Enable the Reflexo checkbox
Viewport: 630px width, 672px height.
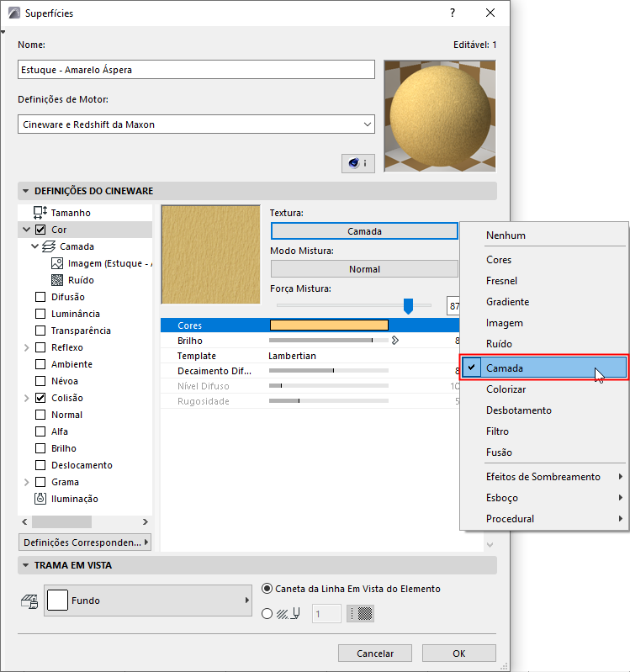[40, 347]
